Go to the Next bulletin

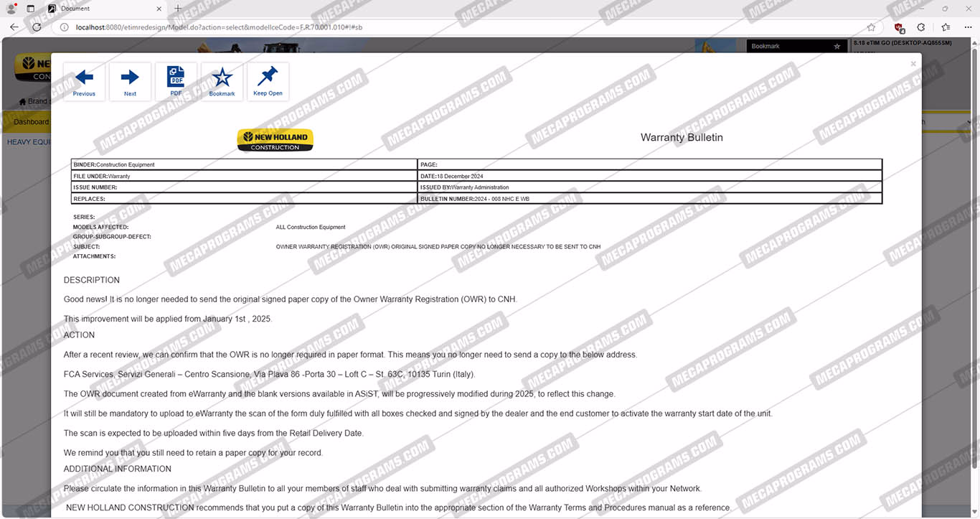point(130,82)
